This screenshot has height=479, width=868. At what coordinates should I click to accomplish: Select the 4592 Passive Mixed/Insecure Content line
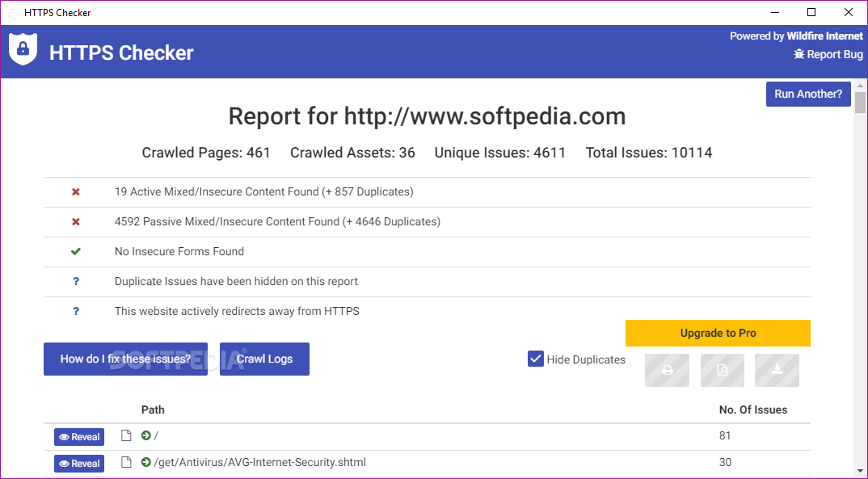tap(277, 222)
